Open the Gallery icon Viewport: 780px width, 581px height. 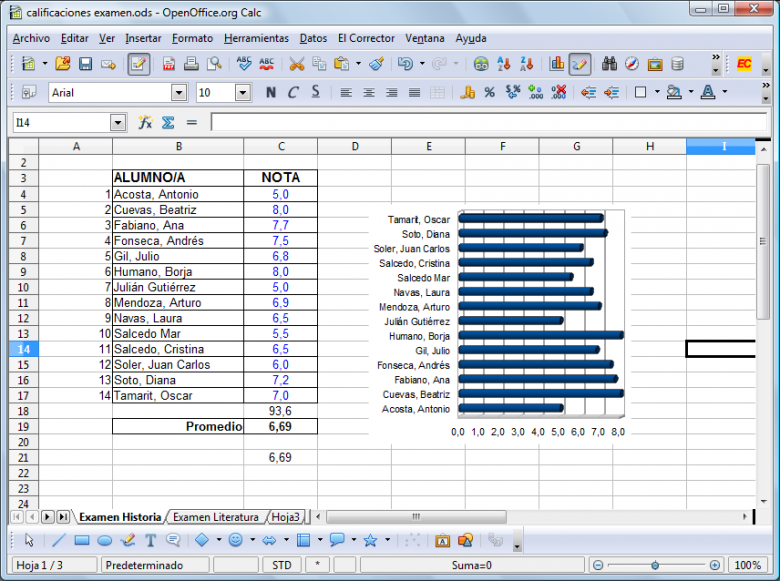point(655,64)
